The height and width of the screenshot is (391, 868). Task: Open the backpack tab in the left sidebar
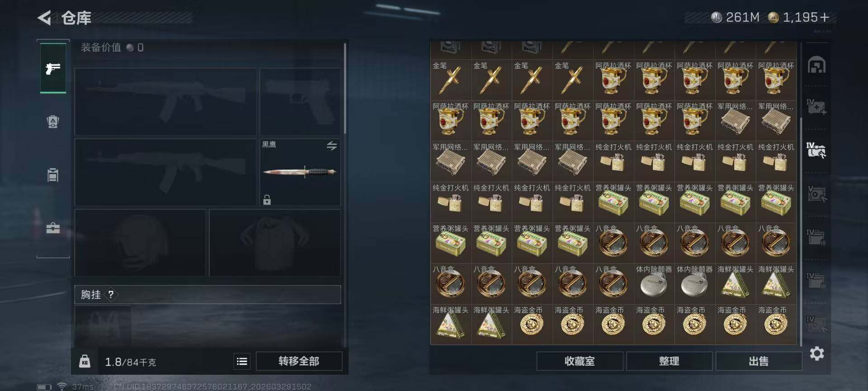point(53,121)
